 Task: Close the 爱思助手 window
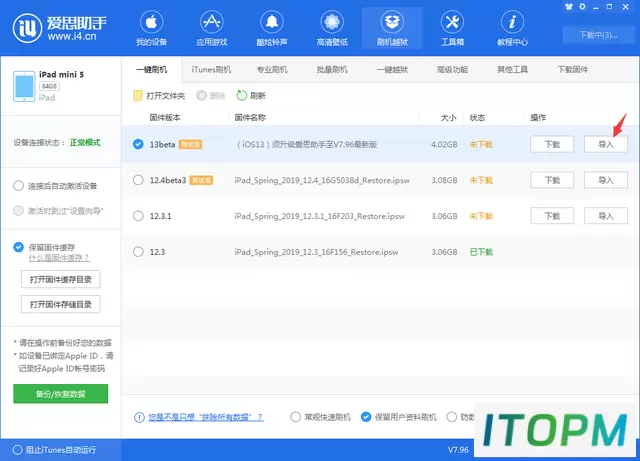tap(625, 7)
